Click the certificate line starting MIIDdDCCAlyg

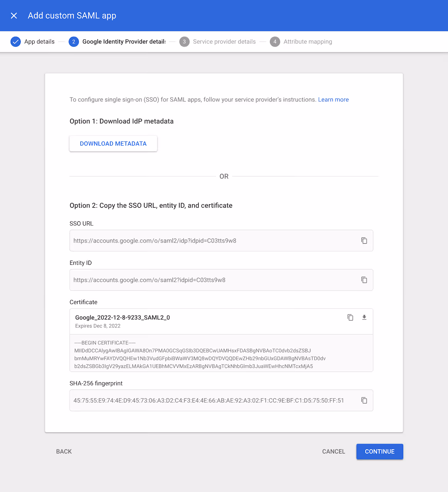192,351
